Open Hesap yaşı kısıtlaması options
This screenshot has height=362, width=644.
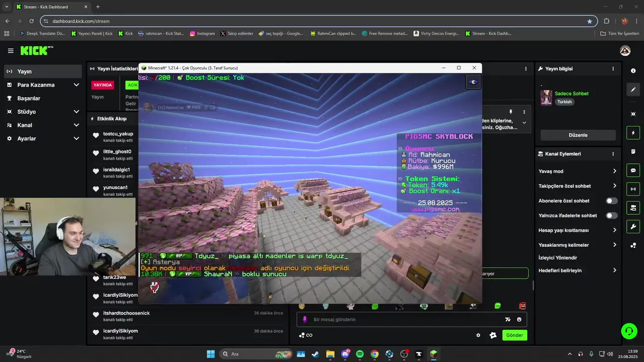(578, 230)
